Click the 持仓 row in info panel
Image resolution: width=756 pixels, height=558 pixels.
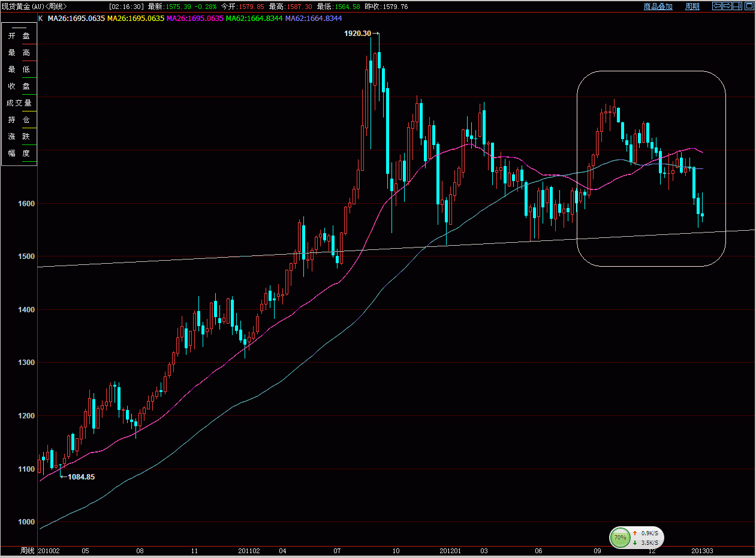tap(19, 120)
